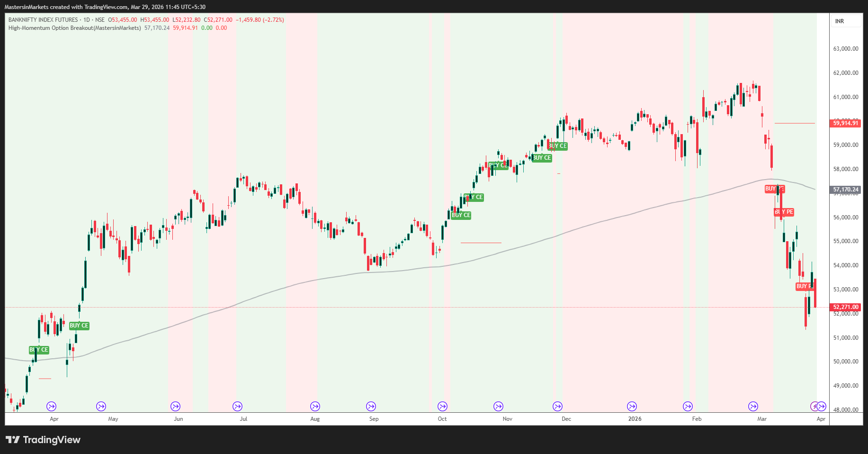Image resolution: width=868 pixels, height=454 pixels.
Task: Click the rollover marker icon above Jul
Action: point(237,406)
